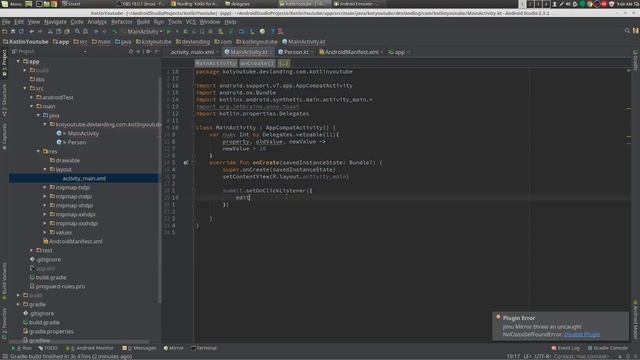Toggle the Build Variants side tool window
The width and height of the screenshot is (640, 360).
(4, 282)
